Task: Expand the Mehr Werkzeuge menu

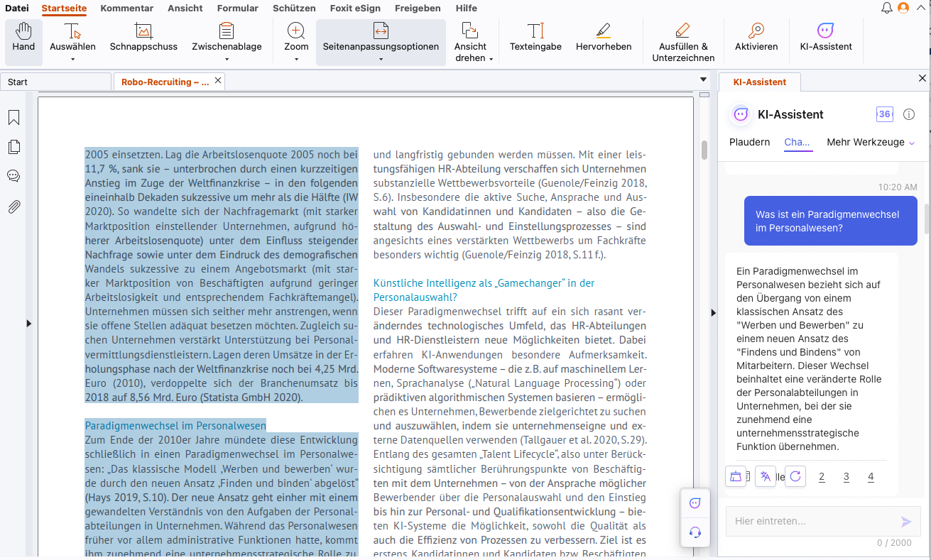Action: pos(871,143)
